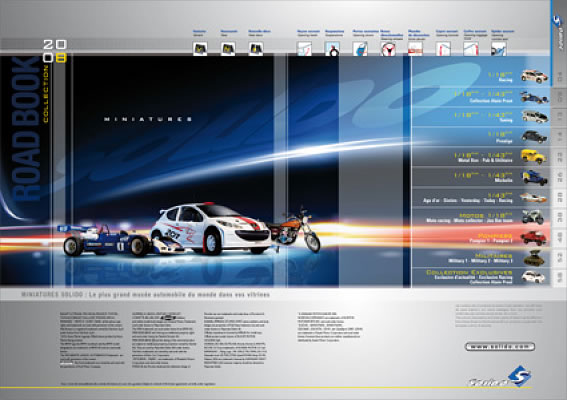Viewport: 567px width, 400px height.
Task: Open the Collection Exclusives section label
Action: (469, 277)
